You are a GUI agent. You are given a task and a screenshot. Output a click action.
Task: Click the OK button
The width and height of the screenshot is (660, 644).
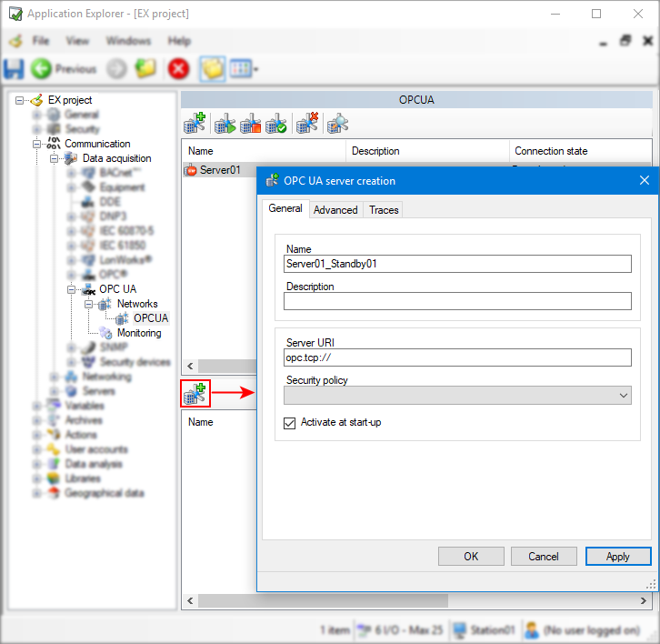click(x=471, y=556)
